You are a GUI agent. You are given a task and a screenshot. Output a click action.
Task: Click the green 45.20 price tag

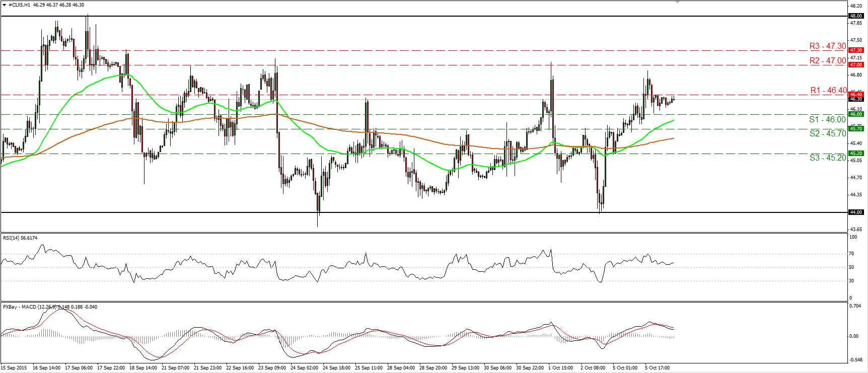(x=856, y=154)
